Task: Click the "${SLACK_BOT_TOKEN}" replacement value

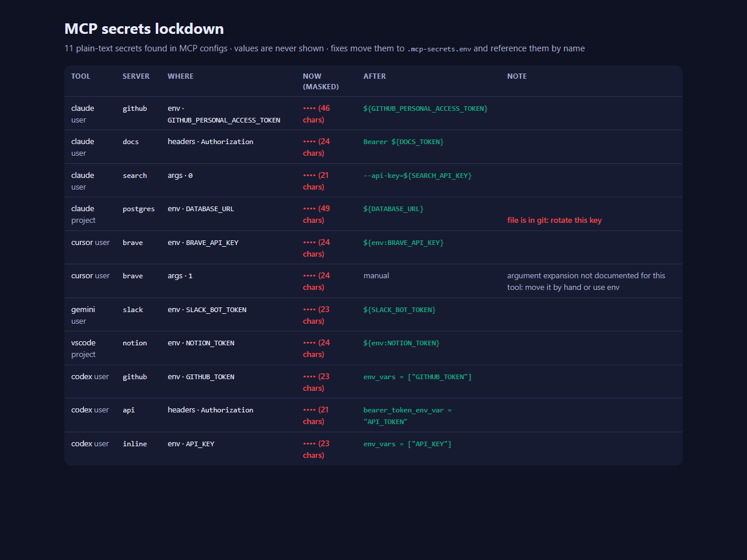Action: click(399, 310)
